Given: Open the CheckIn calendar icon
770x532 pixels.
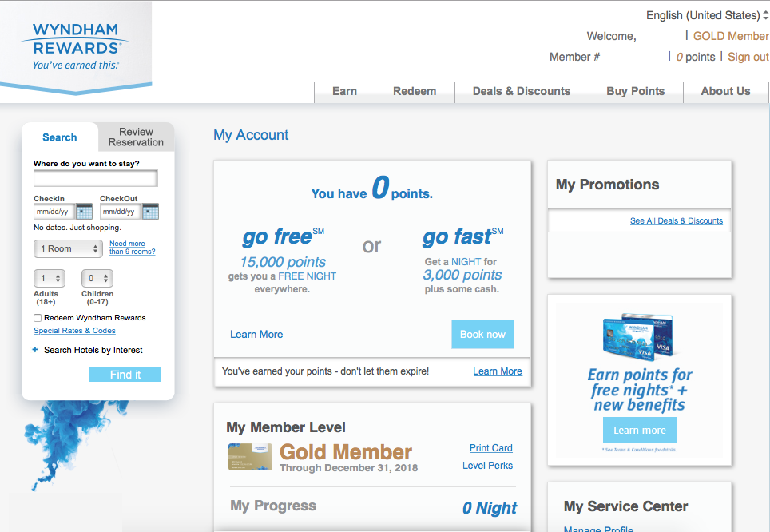Looking at the screenshot, I should (85, 212).
